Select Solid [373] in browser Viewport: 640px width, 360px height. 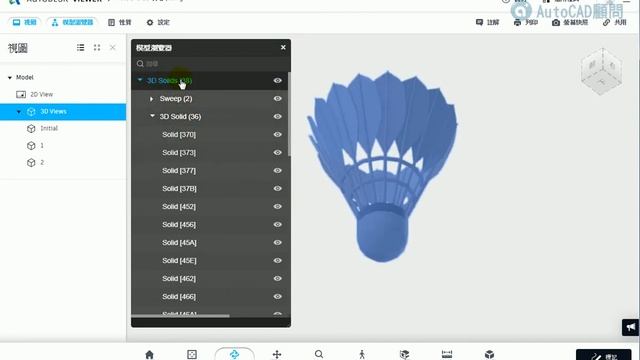(x=179, y=152)
